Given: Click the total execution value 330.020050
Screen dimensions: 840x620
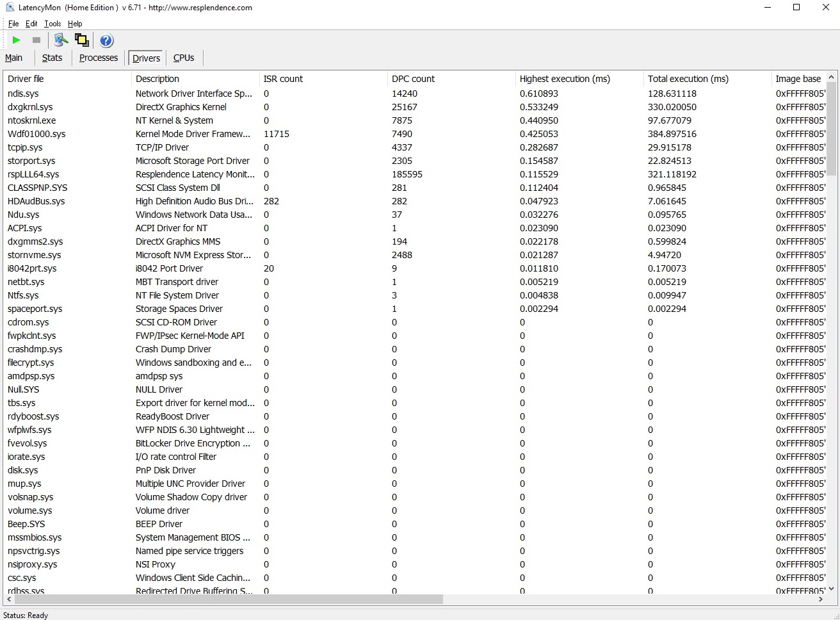Looking at the screenshot, I should (x=672, y=107).
